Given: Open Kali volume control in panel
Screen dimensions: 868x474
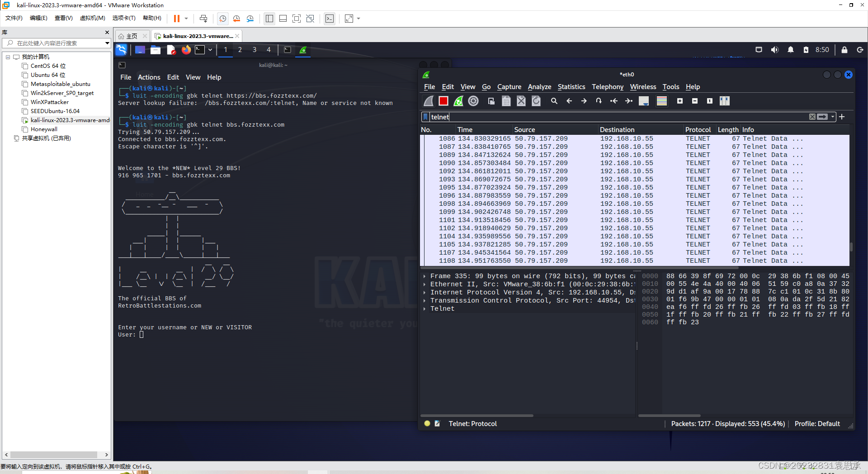Looking at the screenshot, I should point(774,50).
